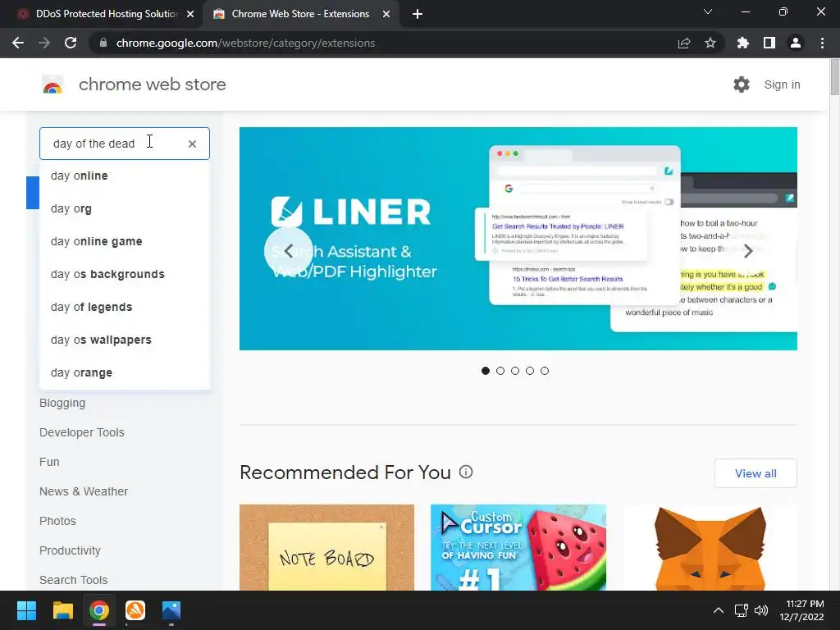View all recommended extensions

pyautogui.click(x=756, y=473)
